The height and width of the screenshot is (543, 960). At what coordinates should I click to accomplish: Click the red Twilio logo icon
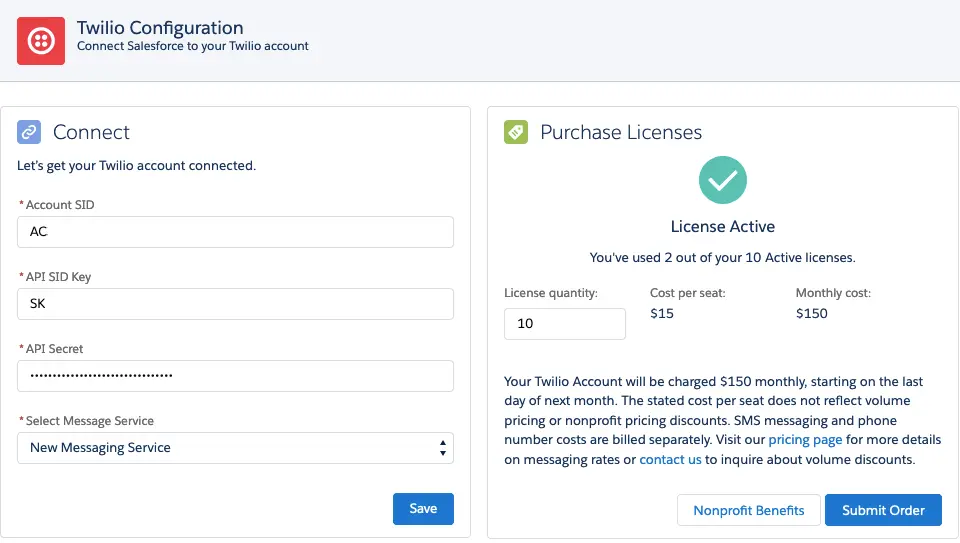point(41,41)
